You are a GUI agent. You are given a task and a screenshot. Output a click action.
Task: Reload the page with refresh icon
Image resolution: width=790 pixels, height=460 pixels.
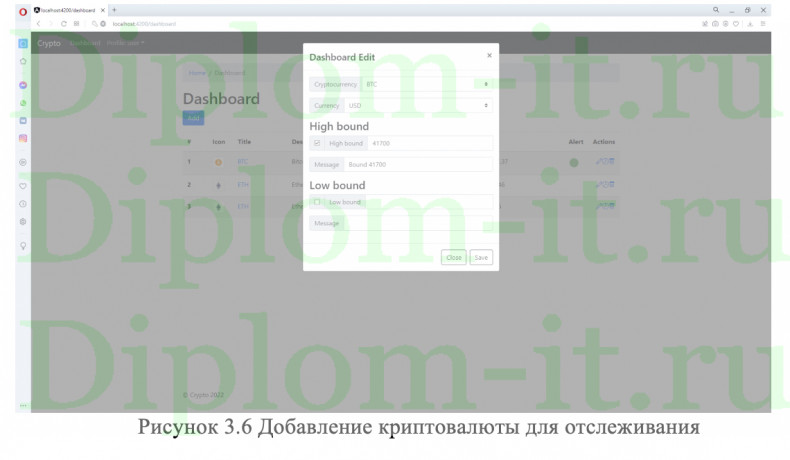[x=63, y=24]
